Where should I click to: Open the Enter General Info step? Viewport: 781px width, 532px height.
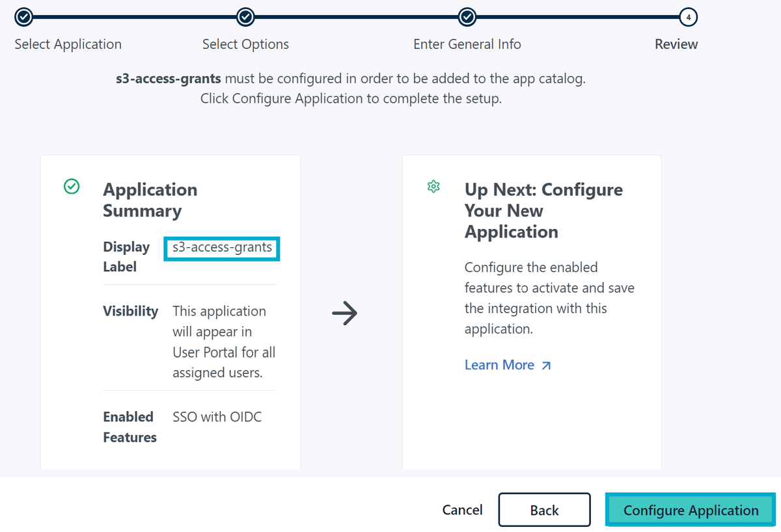coord(467,44)
